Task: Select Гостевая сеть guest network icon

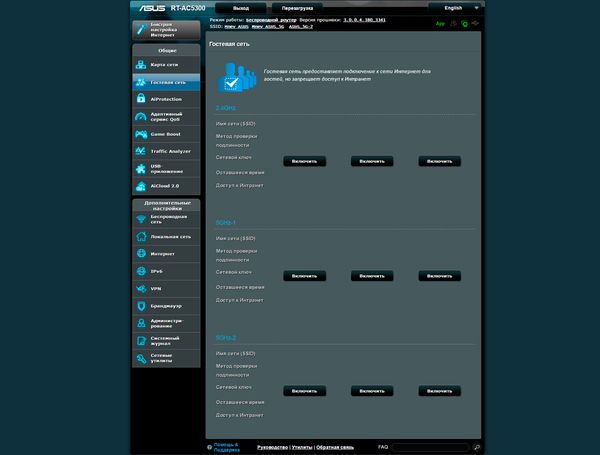Action: click(x=141, y=82)
